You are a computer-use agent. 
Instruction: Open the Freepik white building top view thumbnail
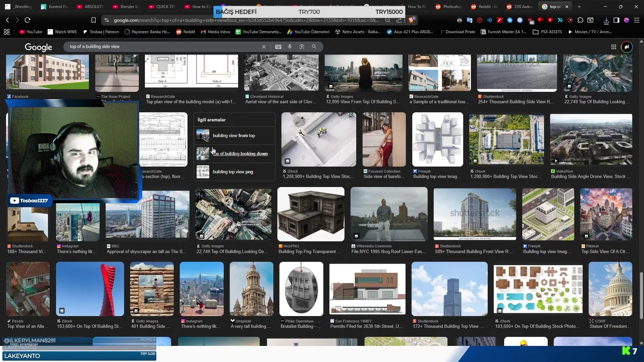(437, 140)
